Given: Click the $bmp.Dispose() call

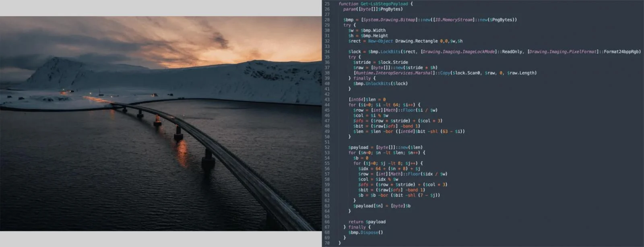Looking at the screenshot, I should [365, 232].
